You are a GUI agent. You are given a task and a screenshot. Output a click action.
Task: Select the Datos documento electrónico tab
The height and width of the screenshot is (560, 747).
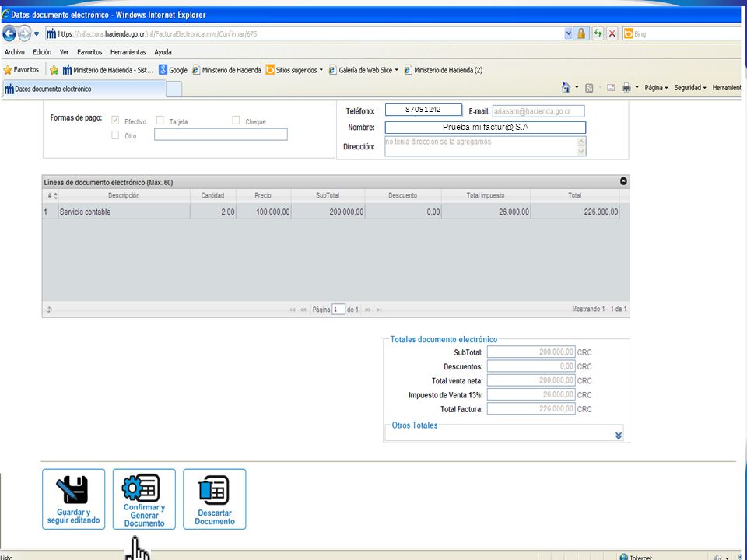pos(84,89)
